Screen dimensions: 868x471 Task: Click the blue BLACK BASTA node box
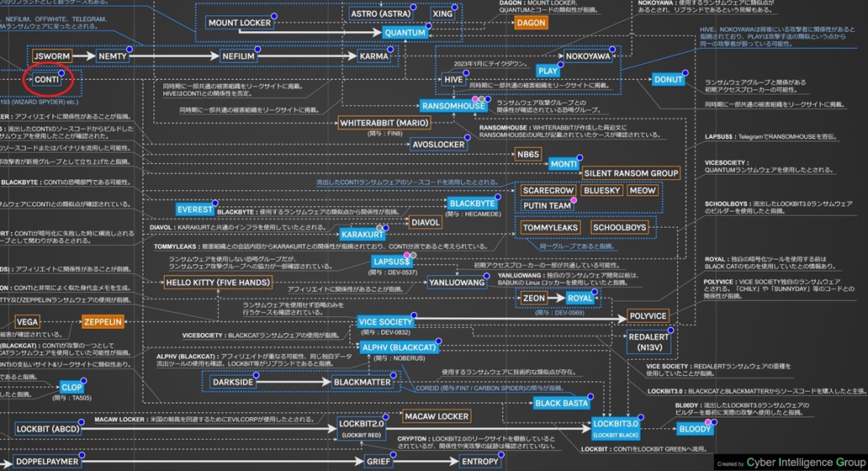561,403
